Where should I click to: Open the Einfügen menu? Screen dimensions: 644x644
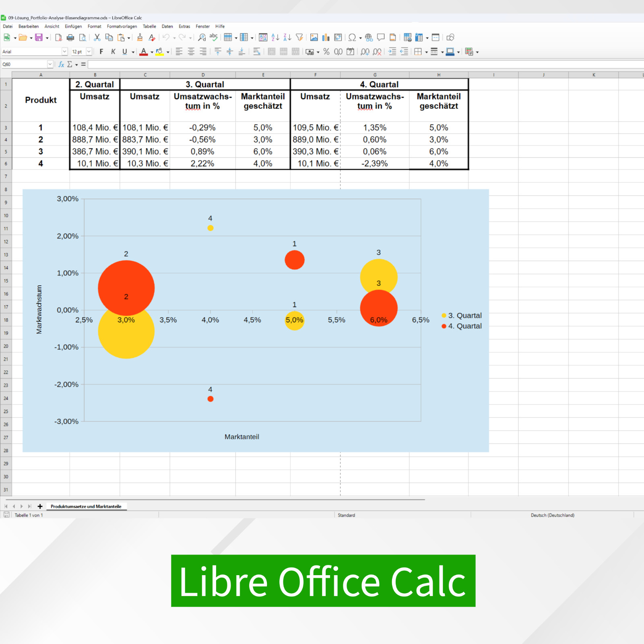click(73, 27)
